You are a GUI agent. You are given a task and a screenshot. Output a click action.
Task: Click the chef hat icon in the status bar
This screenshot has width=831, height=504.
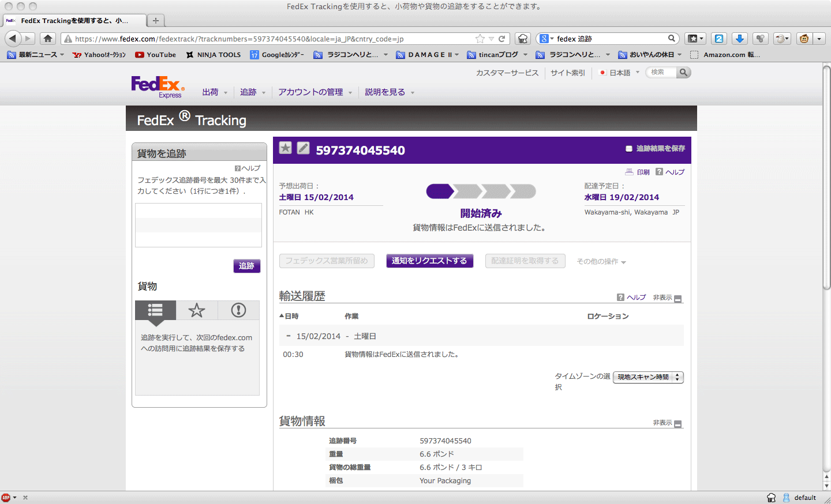771,498
